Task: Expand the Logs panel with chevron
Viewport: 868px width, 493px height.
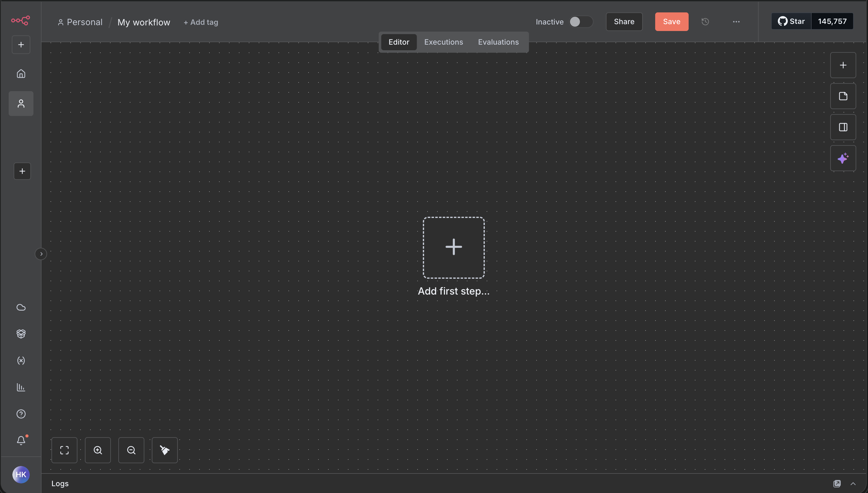Action: point(853,483)
